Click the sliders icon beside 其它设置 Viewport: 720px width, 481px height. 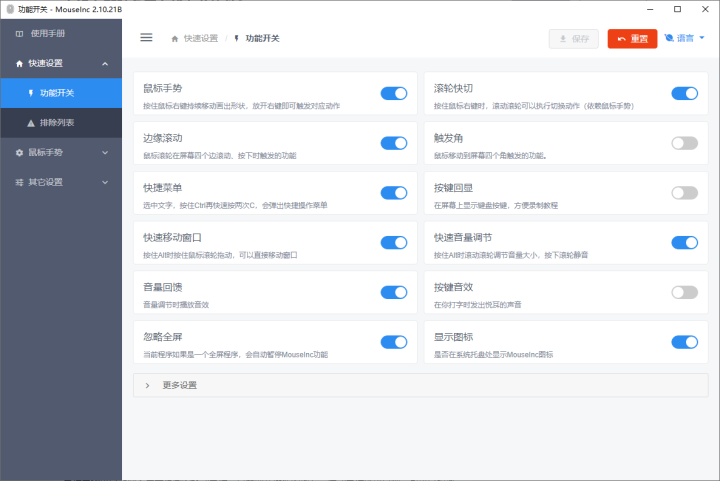point(19,183)
